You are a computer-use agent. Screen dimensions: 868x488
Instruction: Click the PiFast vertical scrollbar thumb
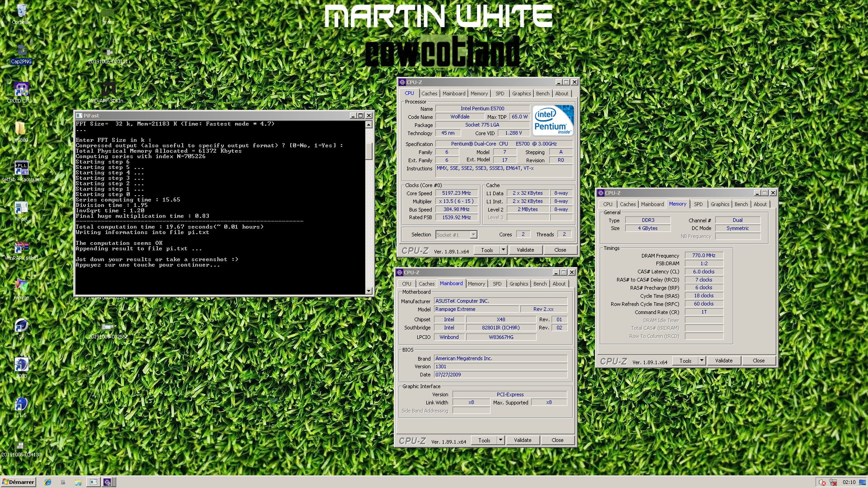click(369, 151)
